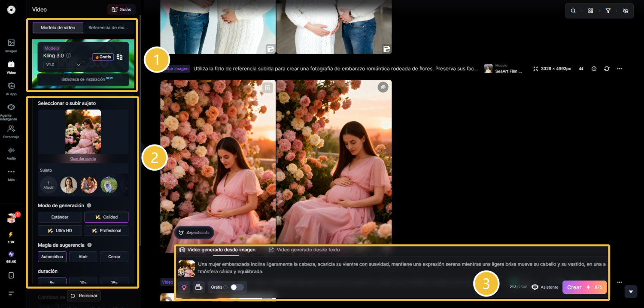
Task: Open the camera movement icon near the prompt
Action: [199, 287]
